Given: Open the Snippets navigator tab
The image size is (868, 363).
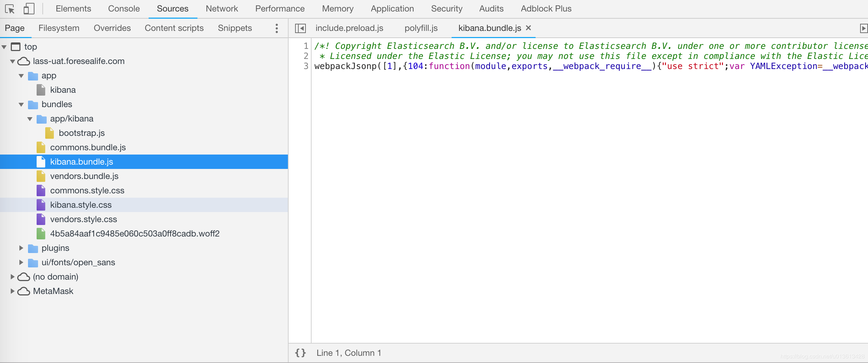Looking at the screenshot, I should (235, 28).
